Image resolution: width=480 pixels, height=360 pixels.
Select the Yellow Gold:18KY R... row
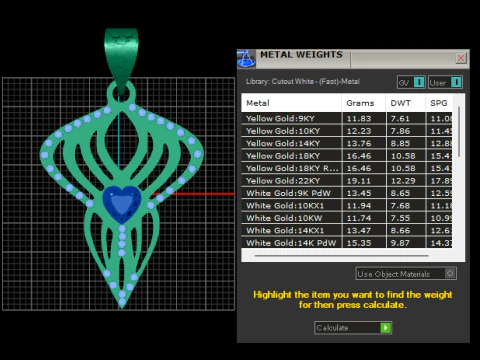pyautogui.click(x=347, y=168)
